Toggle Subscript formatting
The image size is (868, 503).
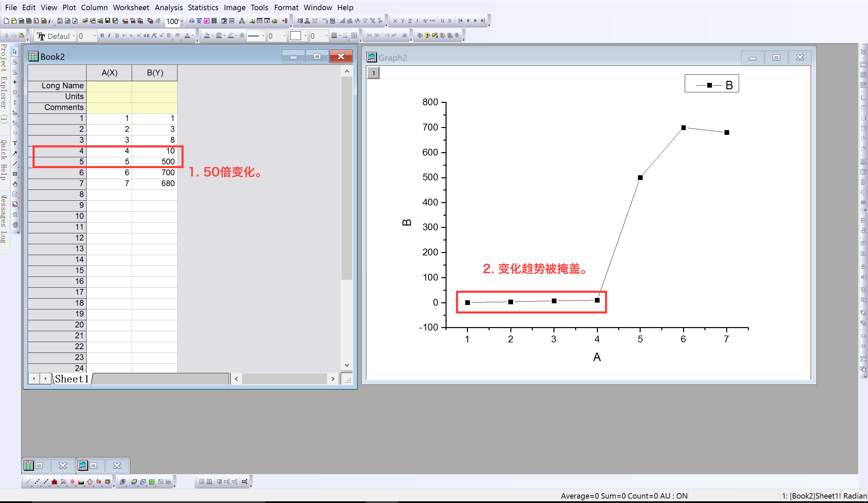pyautogui.click(x=132, y=36)
